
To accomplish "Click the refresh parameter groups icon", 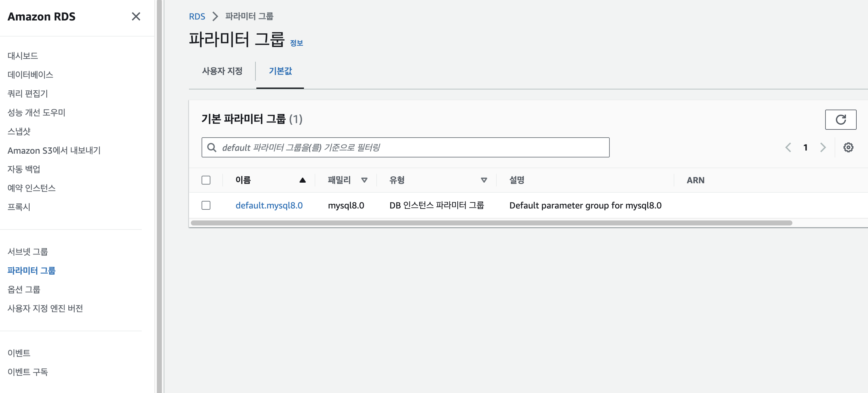I will click(x=840, y=120).
